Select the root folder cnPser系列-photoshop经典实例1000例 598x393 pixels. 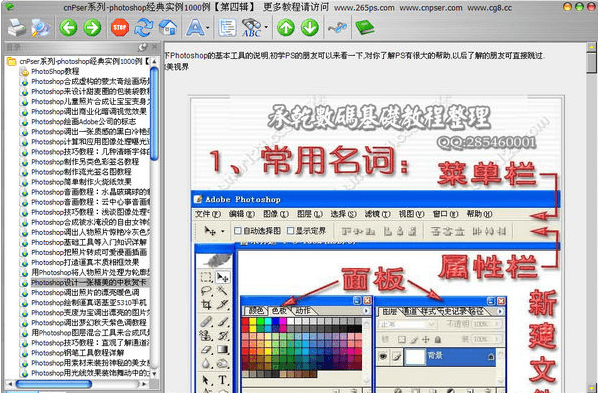click(85, 61)
